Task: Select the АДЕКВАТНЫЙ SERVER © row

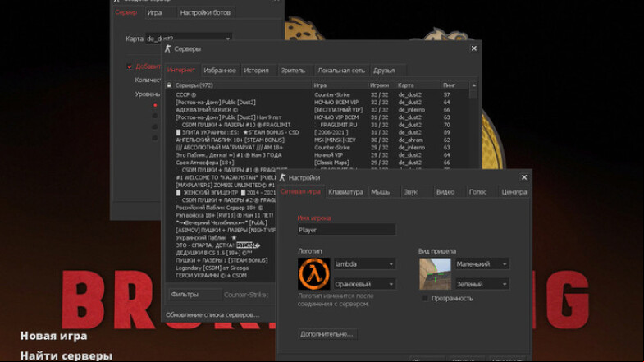Action: (317, 110)
